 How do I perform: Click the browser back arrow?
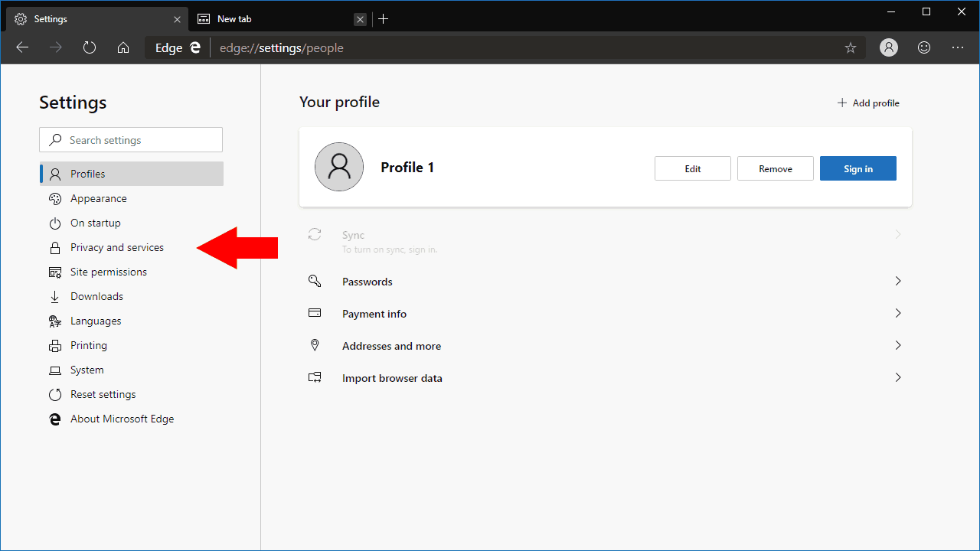(x=22, y=47)
